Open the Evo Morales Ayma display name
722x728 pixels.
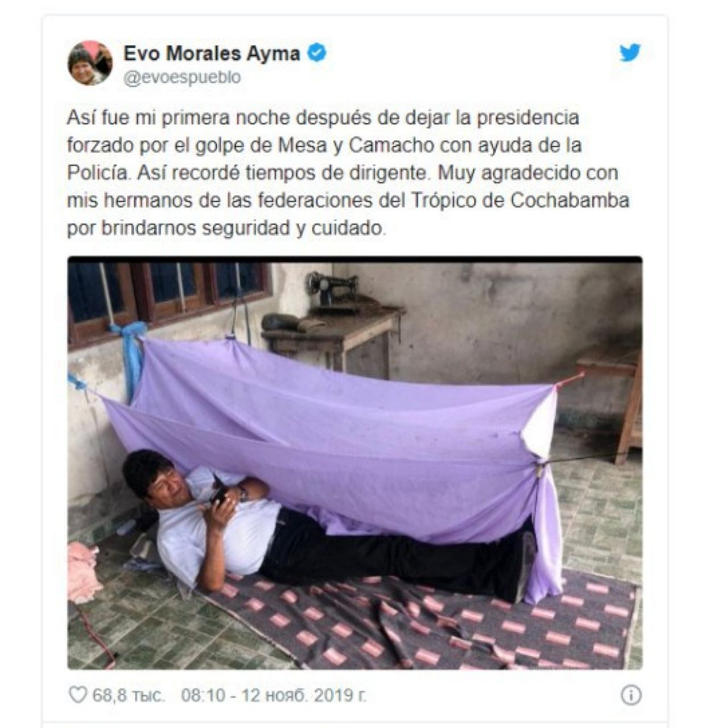click(212, 53)
